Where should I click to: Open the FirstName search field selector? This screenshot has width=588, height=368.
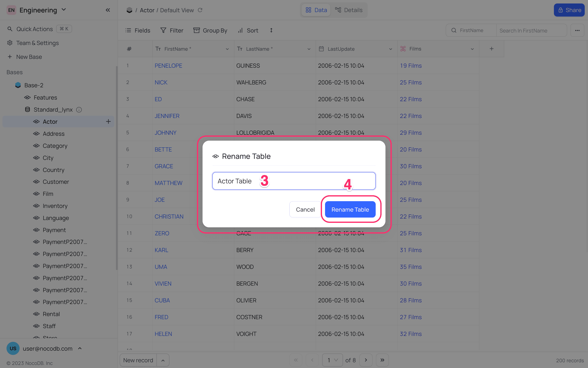[471, 30]
